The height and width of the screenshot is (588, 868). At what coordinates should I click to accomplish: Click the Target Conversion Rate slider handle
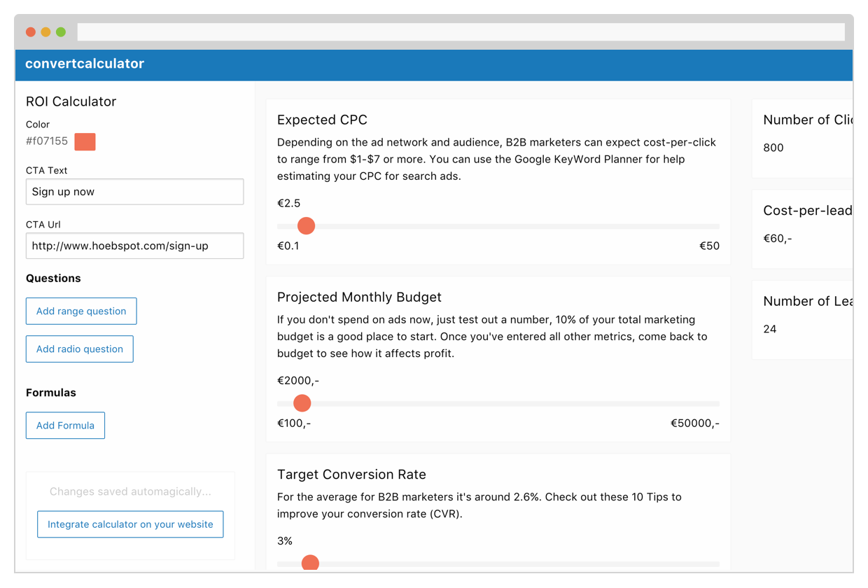310,563
